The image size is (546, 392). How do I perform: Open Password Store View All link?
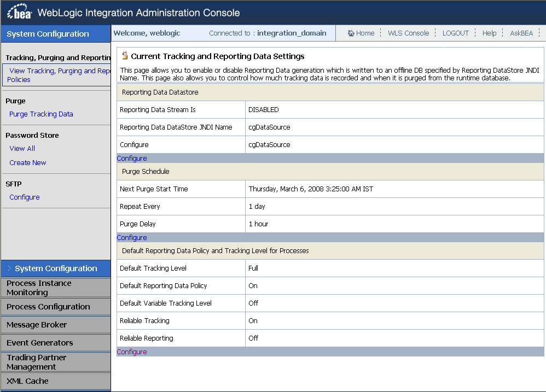[22, 149]
